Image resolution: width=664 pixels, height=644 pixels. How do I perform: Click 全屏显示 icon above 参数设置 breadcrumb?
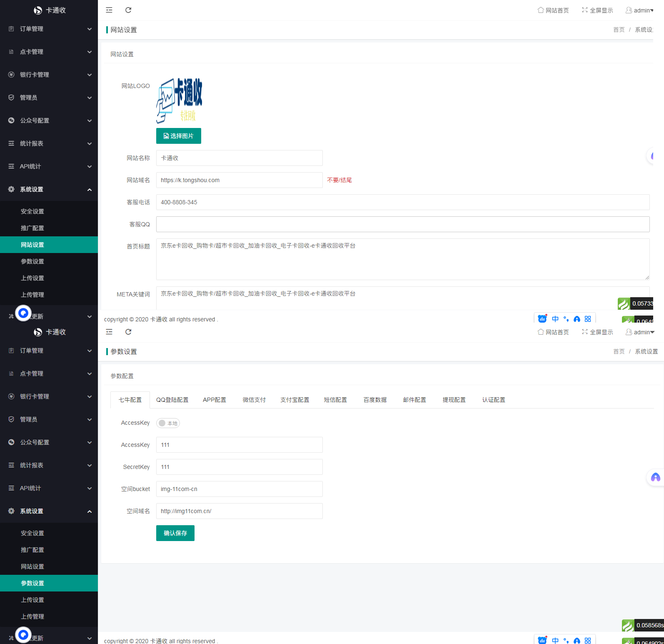pyautogui.click(x=585, y=332)
